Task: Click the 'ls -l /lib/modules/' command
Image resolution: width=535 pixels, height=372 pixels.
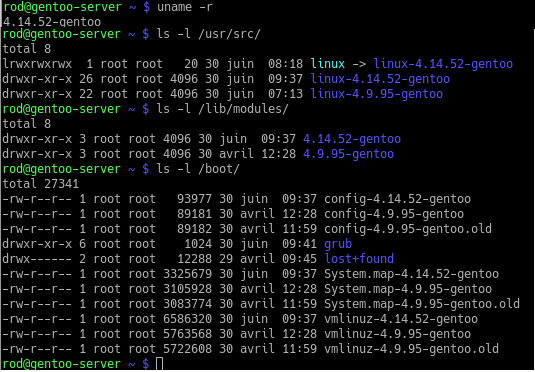Action: (222, 109)
